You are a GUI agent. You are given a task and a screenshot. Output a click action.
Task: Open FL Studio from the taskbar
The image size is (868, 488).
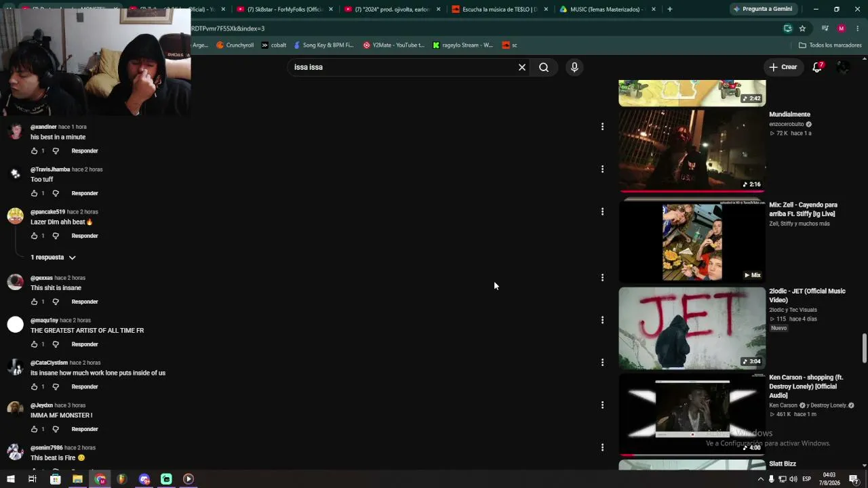(x=121, y=479)
